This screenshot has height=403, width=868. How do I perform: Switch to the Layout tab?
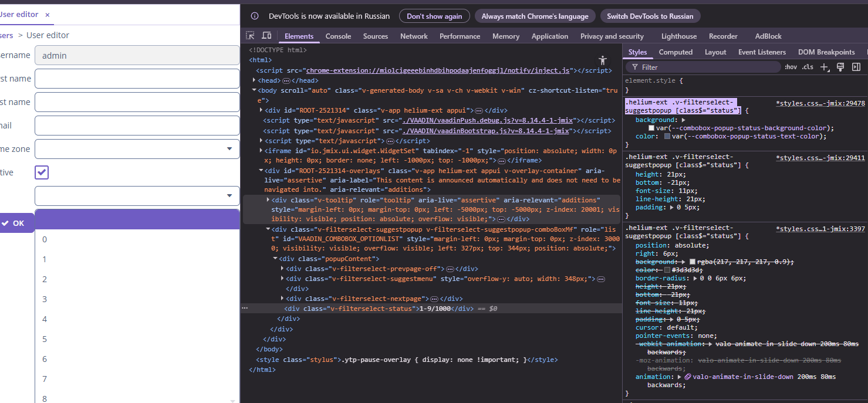[x=715, y=52]
